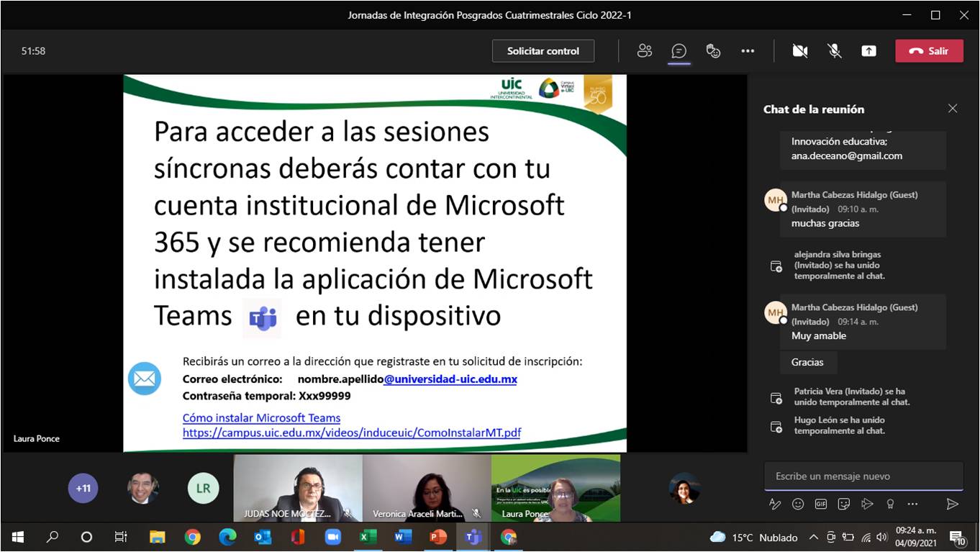Open the text Format options in chat
The image size is (980, 552).
click(x=775, y=505)
